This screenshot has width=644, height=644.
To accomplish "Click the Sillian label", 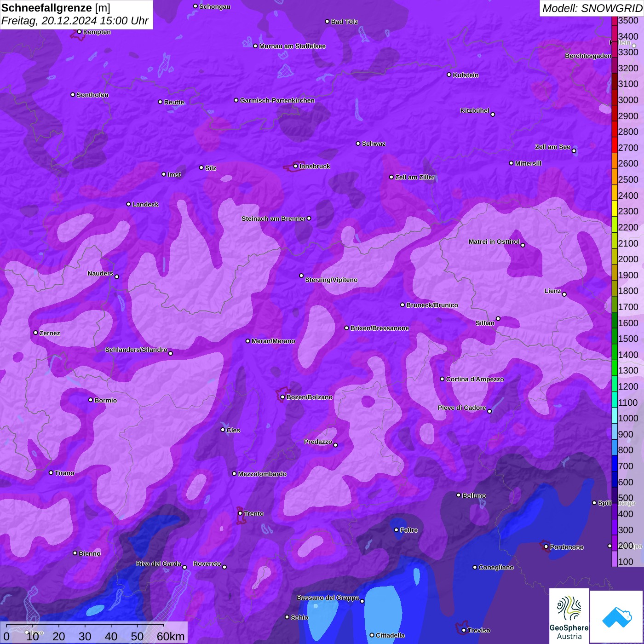I will click(x=485, y=323).
